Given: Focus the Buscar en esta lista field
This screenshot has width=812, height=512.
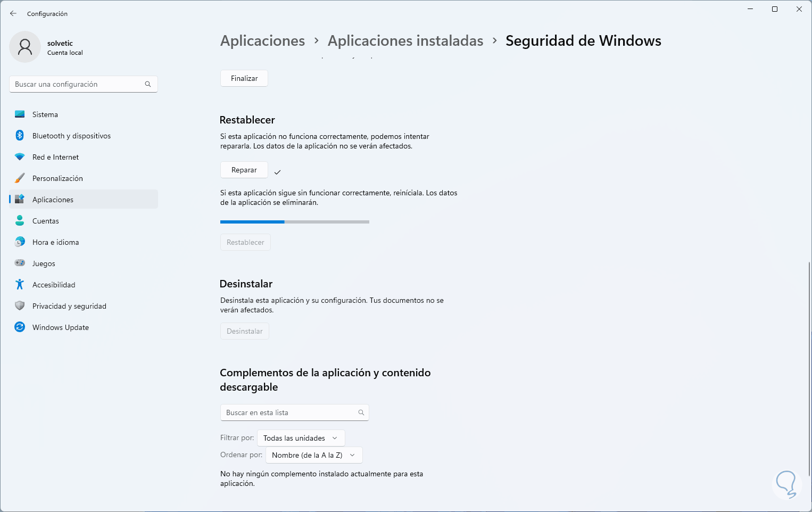Looking at the screenshot, I should [x=295, y=412].
